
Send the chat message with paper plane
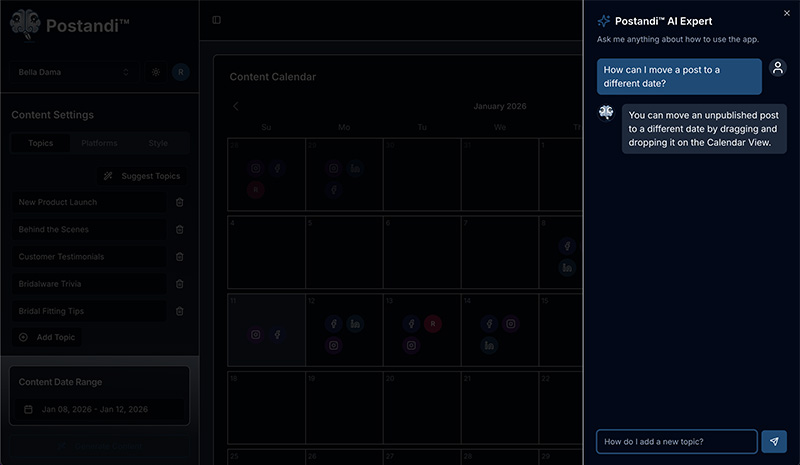point(774,441)
